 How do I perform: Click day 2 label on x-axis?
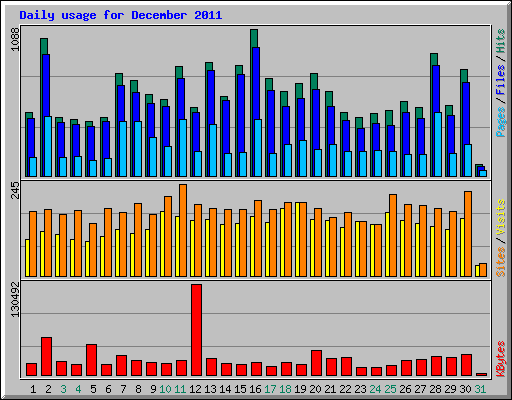tap(48, 389)
